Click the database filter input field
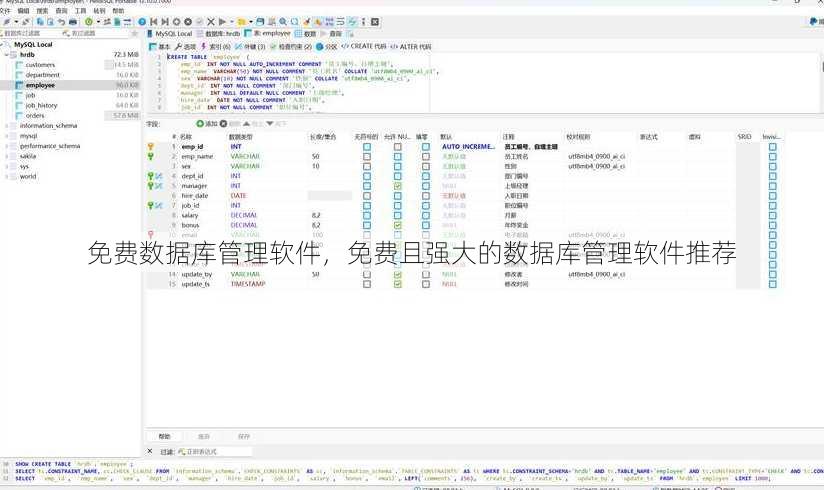This screenshot has height=490, width=824. coord(29,33)
